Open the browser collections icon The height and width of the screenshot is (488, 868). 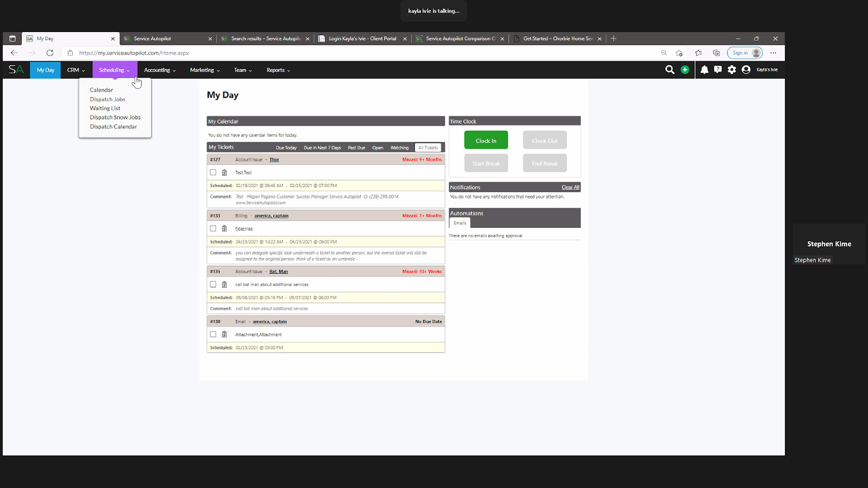(717, 53)
